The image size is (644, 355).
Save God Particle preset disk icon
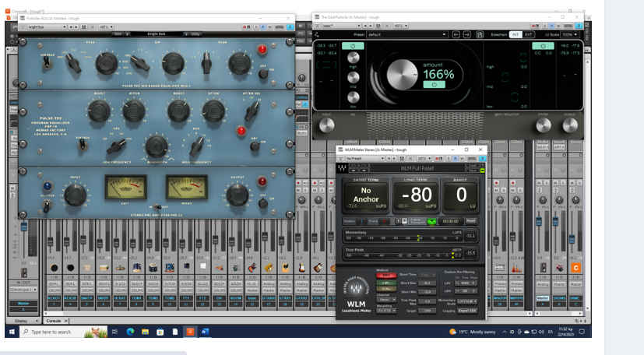coord(480,34)
